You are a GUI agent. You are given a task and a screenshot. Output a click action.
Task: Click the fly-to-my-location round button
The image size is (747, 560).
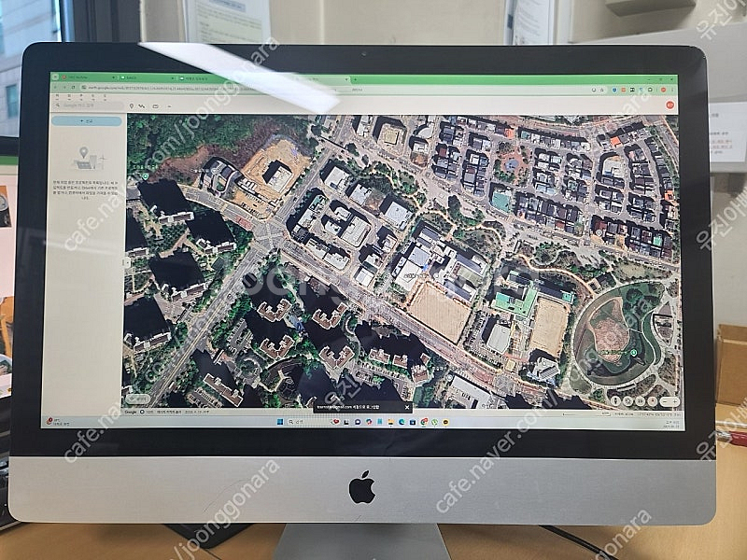(627, 401)
